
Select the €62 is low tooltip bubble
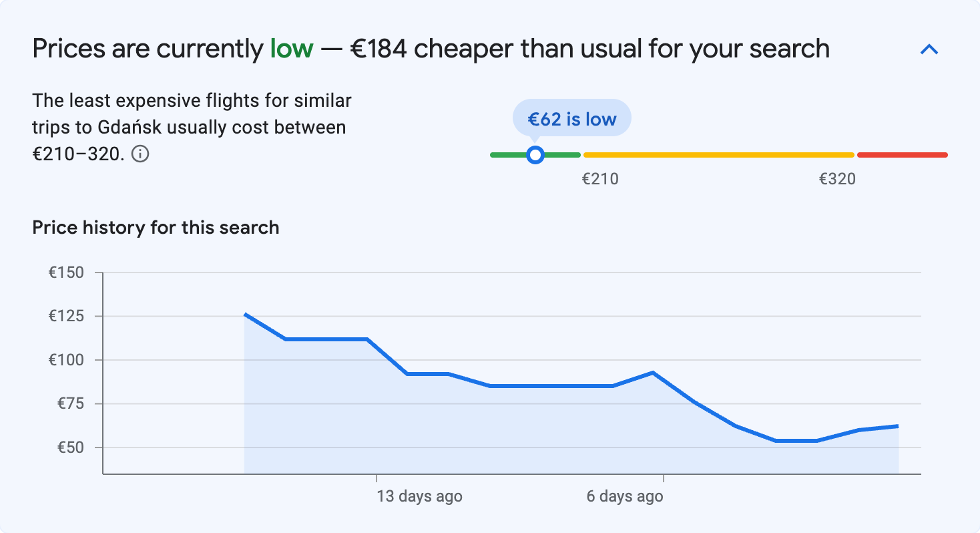pos(571,118)
